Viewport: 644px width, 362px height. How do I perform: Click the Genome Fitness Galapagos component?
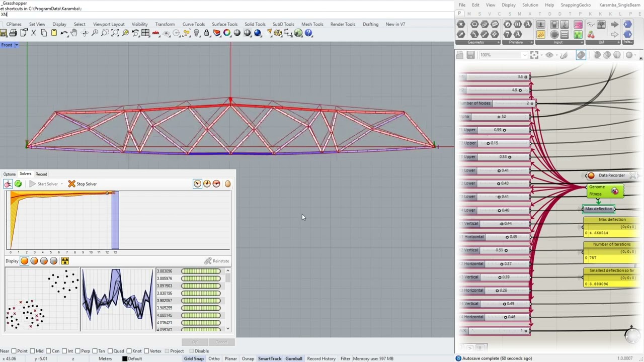605,191
